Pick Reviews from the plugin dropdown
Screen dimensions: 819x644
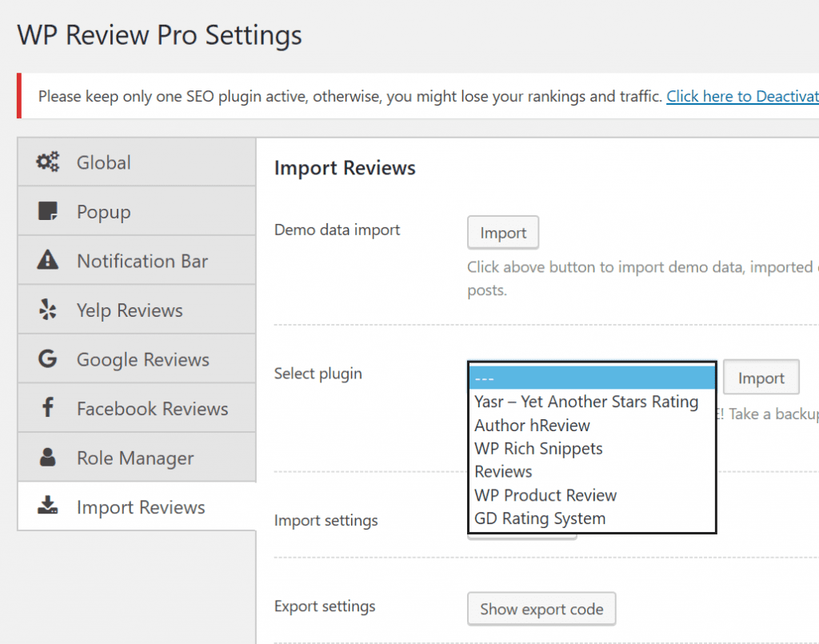coord(592,472)
